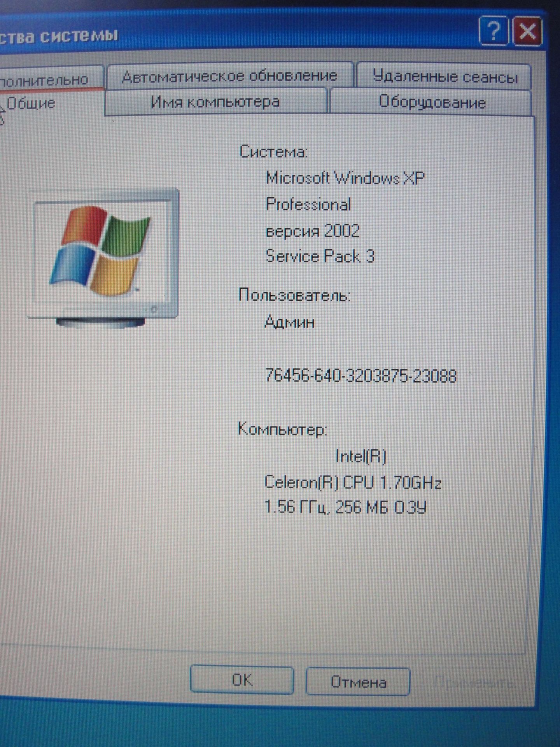Click the Help question mark button
The height and width of the screenshot is (747, 560).
pyautogui.click(x=493, y=31)
